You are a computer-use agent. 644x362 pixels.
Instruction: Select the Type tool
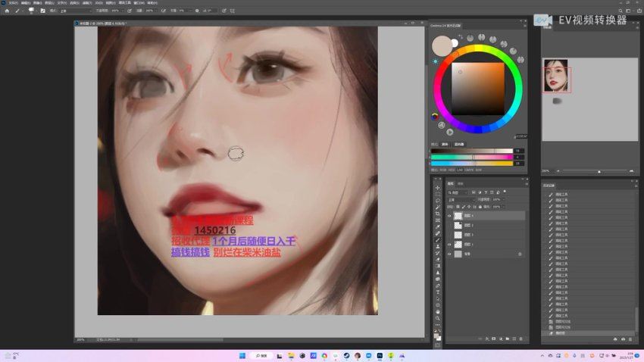click(437, 292)
